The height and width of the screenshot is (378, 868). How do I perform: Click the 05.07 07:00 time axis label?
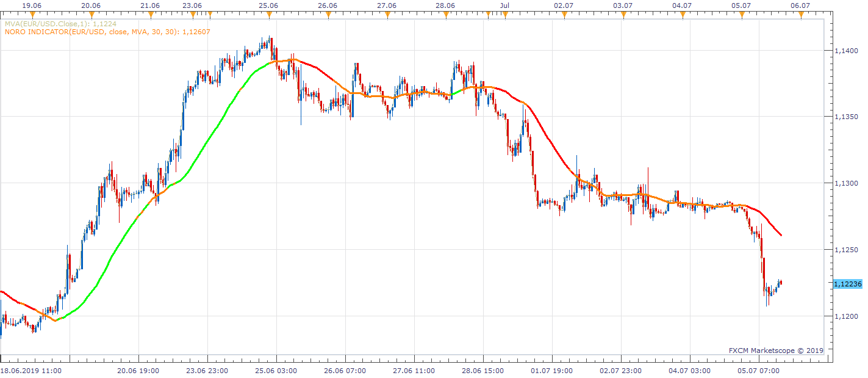(x=759, y=371)
